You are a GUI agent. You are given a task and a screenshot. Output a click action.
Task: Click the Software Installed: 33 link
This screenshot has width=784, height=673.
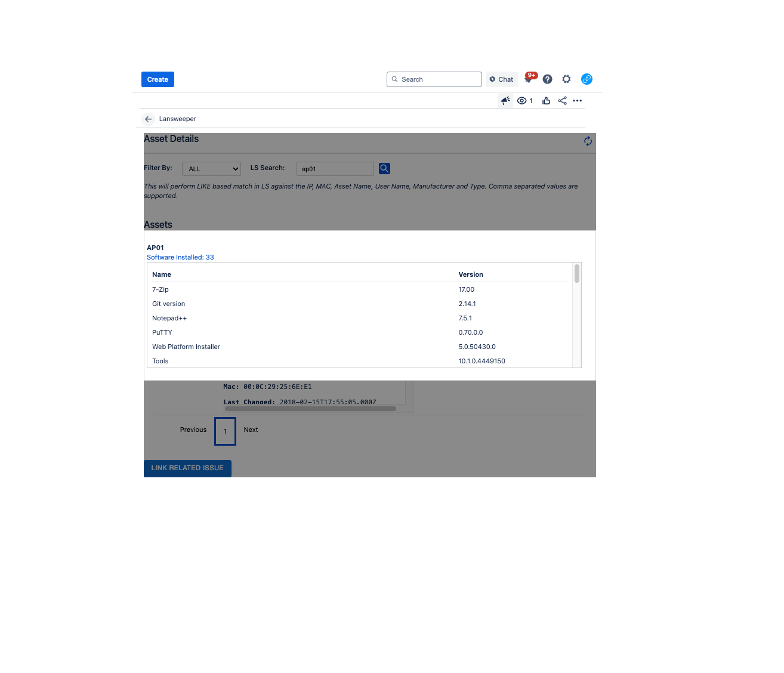180,257
